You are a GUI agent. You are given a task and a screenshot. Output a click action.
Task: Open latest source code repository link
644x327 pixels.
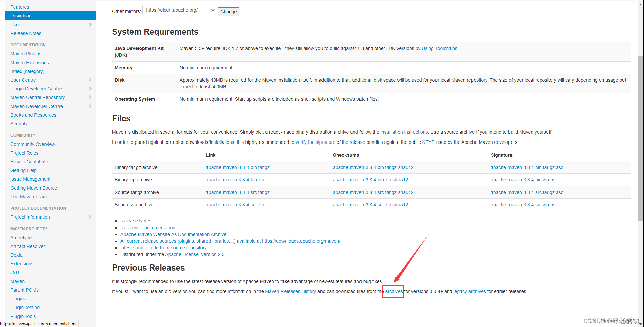163,248
